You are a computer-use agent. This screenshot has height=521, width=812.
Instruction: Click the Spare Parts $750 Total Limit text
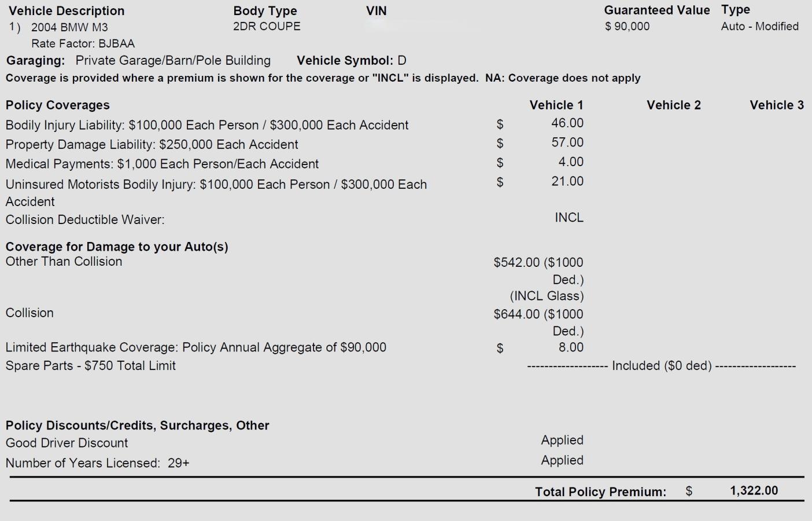pos(90,365)
